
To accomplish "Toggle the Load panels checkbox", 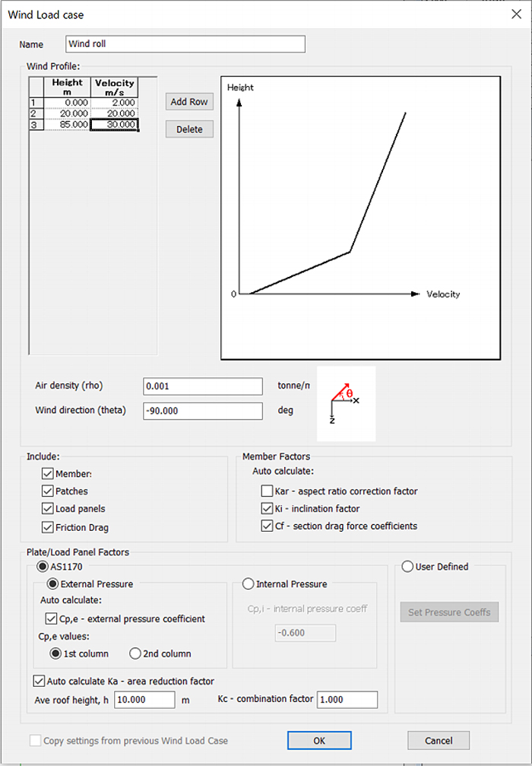I will point(47,509).
